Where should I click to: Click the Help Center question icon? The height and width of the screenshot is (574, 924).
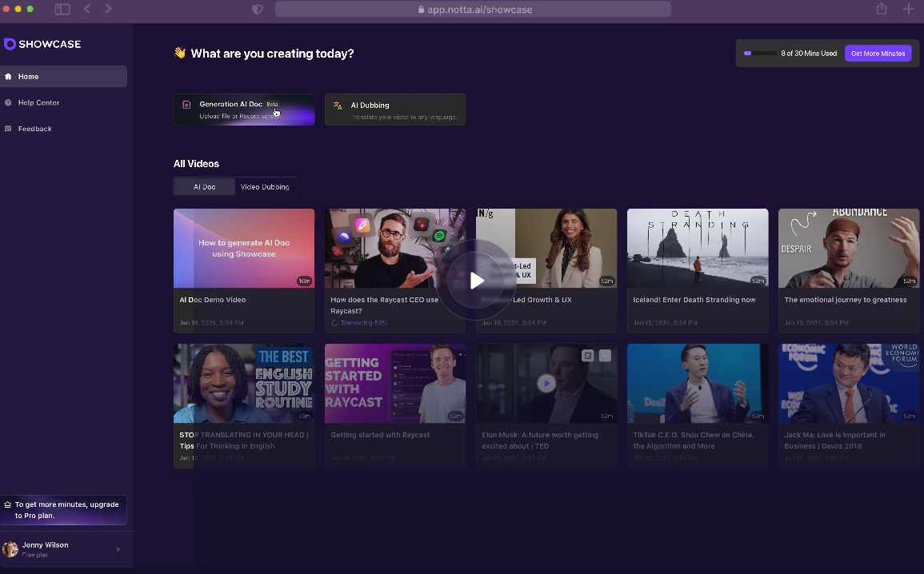click(x=8, y=102)
